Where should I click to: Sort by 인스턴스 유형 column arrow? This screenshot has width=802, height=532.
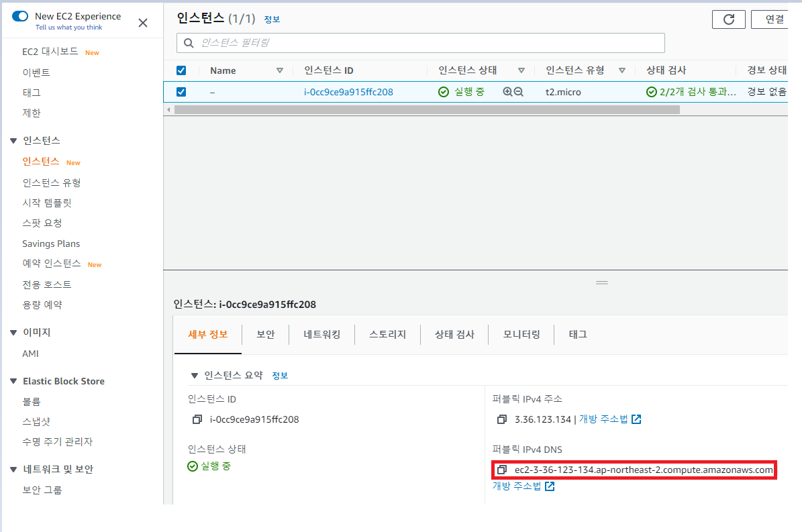[x=622, y=70]
